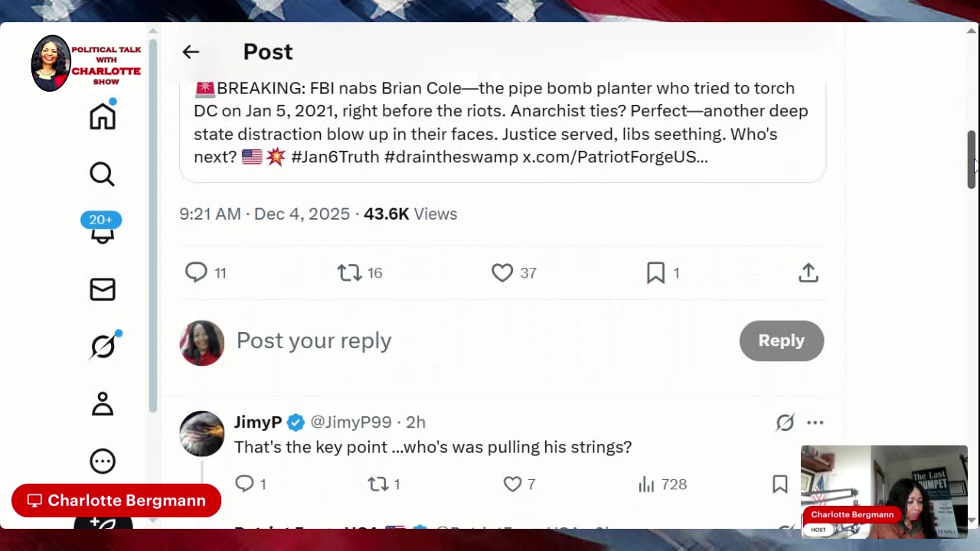980x551 pixels.
Task: Click the reply bubble showing 11 replies
Action: [x=197, y=272]
